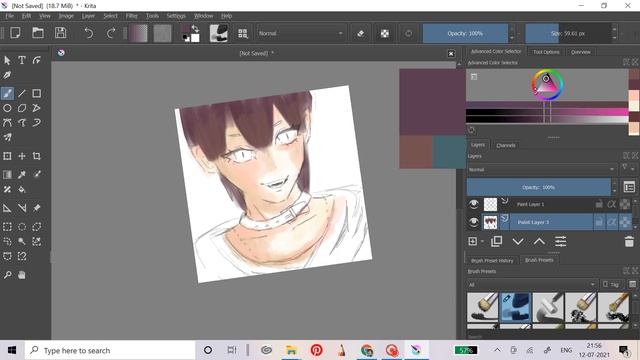Toggle lock on Paint Layer 3

click(599, 222)
